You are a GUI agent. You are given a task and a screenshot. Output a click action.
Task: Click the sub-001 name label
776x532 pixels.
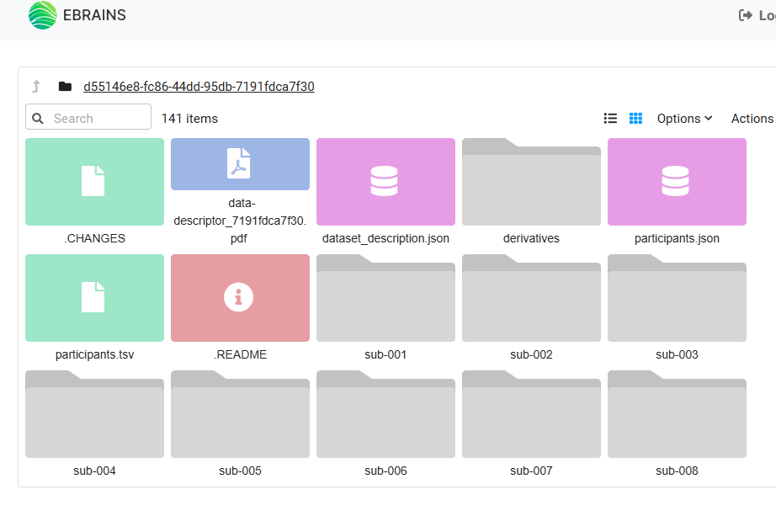[x=385, y=355]
